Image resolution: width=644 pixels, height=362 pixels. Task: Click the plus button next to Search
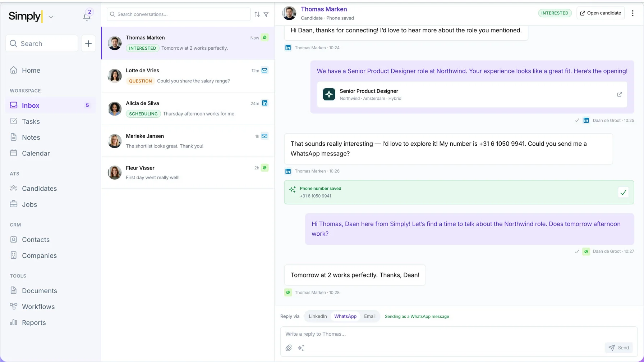88,44
